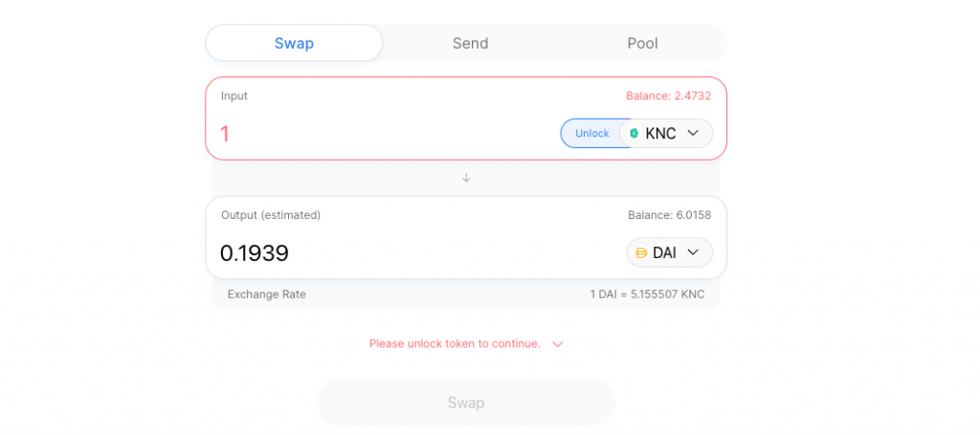Expand the unlock token warning chevron
The width and height of the screenshot is (980, 435).
558,344
